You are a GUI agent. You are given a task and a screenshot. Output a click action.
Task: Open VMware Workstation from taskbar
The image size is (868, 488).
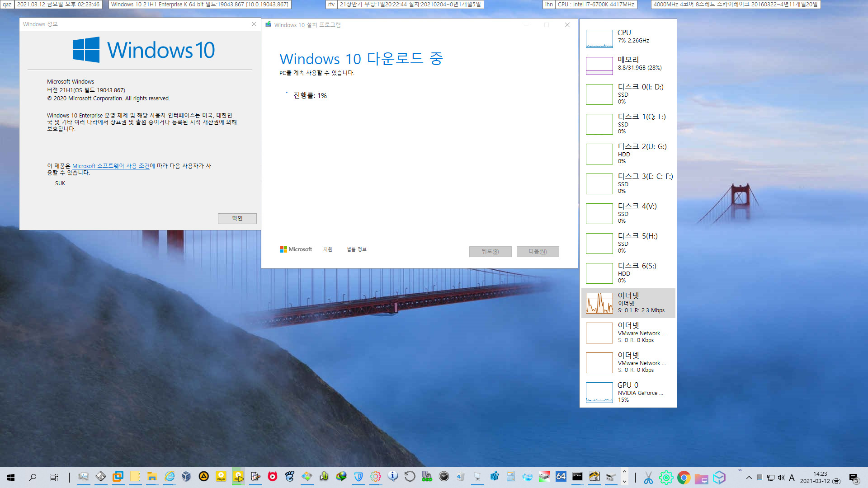pos(118,477)
